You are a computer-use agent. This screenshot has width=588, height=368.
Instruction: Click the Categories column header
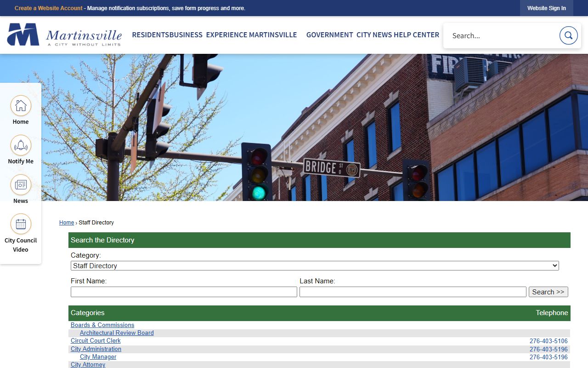pyautogui.click(x=87, y=313)
